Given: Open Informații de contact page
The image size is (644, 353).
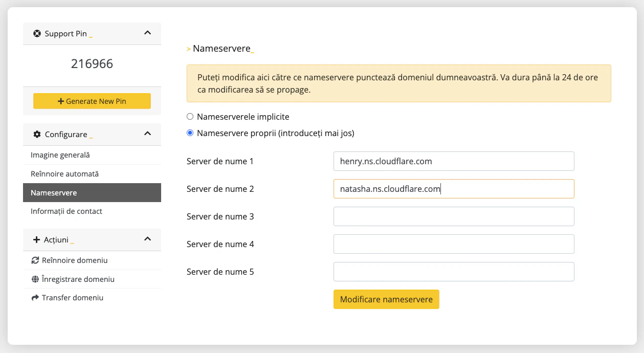Looking at the screenshot, I should coord(92,211).
